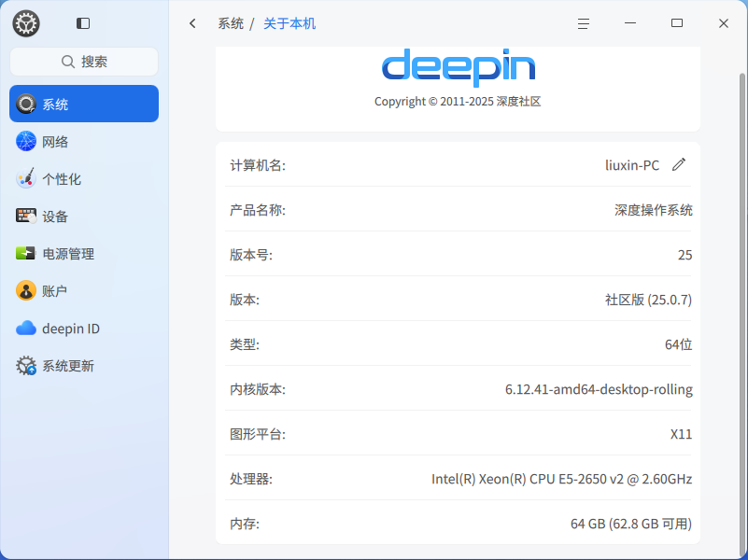748x560 pixels.
Task: Maximize the Control Center window
Action: coord(677,23)
